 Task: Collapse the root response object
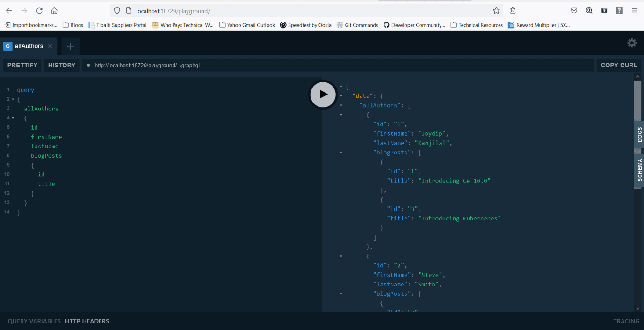[341, 87]
